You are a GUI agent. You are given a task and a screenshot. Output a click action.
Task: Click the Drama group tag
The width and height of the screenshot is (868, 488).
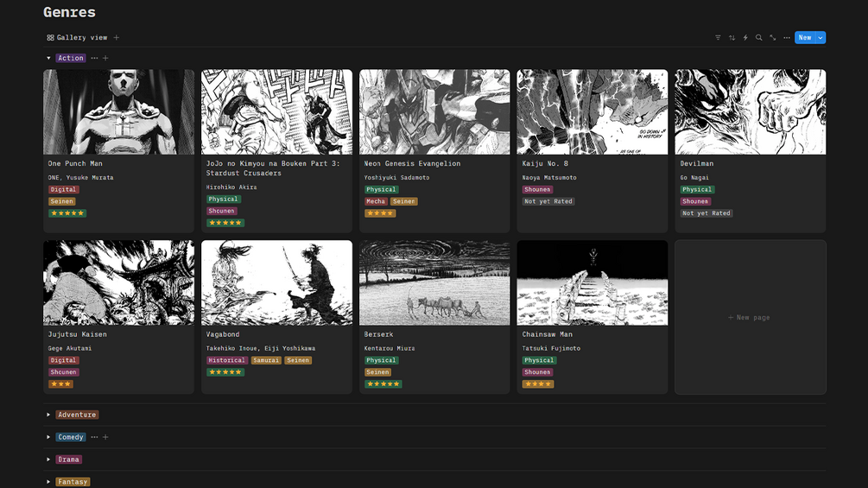pos(68,459)
